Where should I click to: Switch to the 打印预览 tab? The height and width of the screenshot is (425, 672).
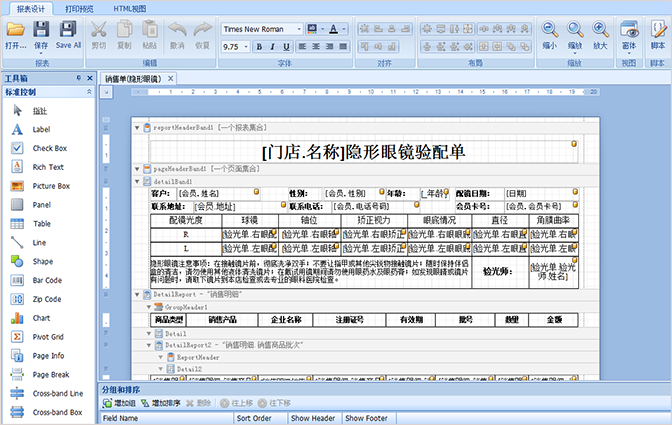click(79, 9)
